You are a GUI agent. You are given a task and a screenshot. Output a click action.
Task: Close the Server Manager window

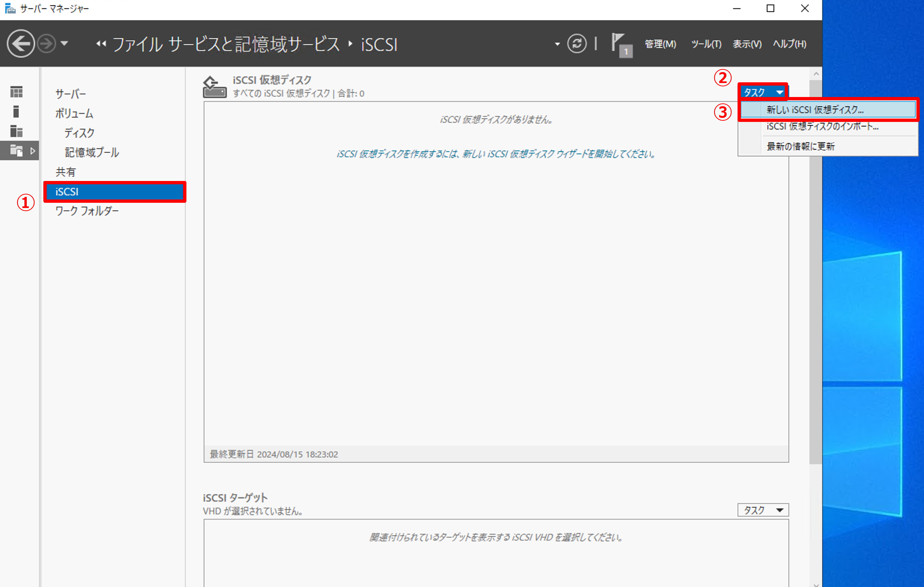805,9
